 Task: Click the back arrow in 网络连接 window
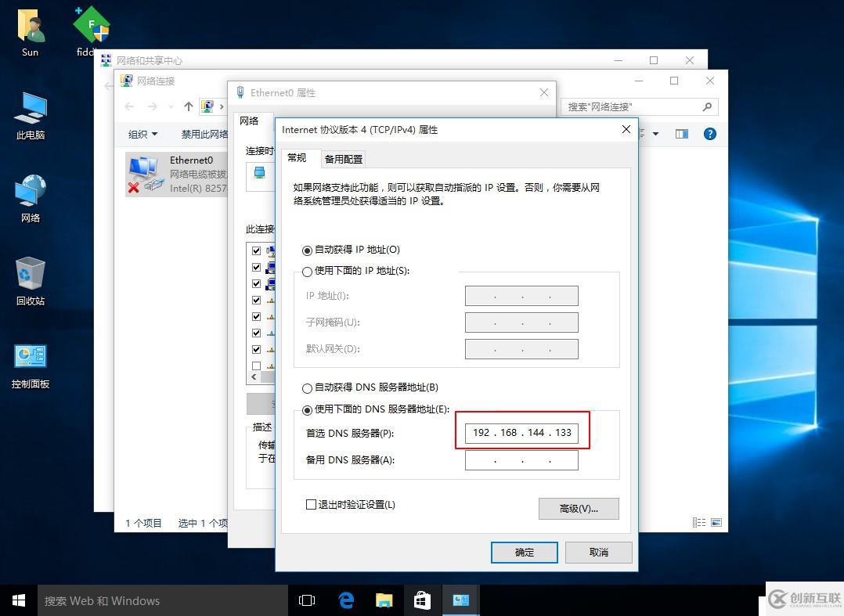pos(129,106)
